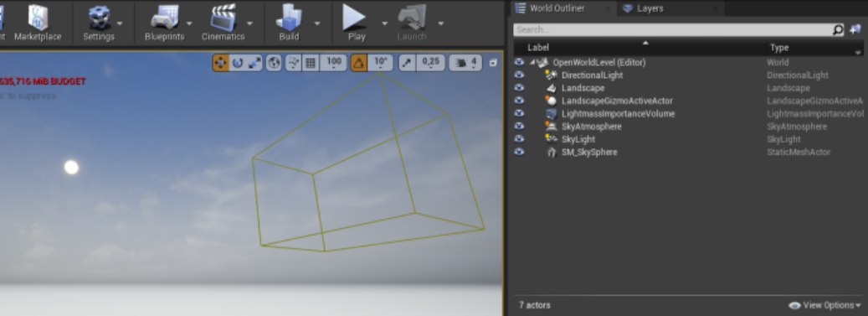Viewport: 868px width, 316px height.
Task: Select SkyLight in the outliner
Action: coord(578,139)
